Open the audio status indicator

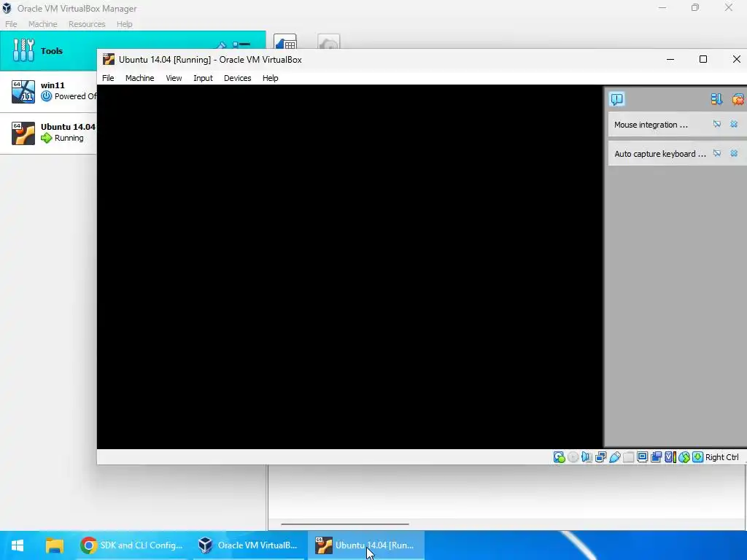587,457
